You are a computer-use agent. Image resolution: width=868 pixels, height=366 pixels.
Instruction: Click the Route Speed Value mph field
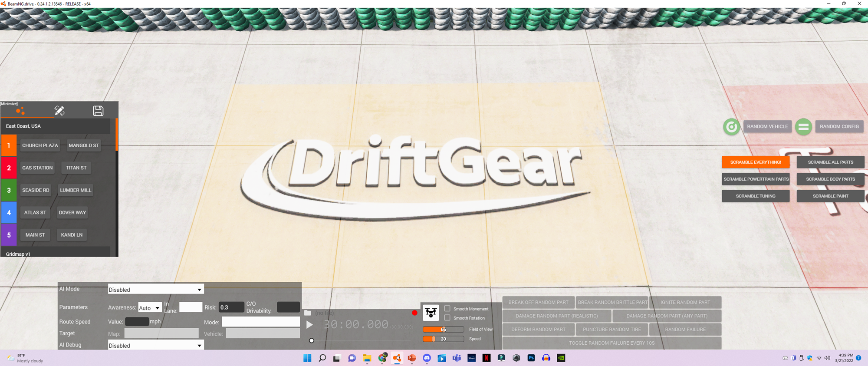click(137, 322)
